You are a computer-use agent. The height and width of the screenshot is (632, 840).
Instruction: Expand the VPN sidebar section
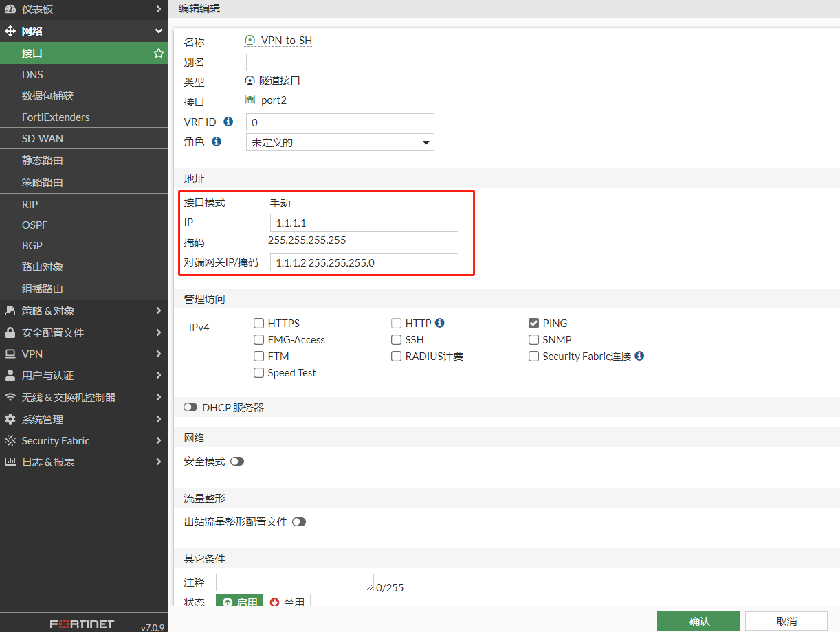coord(82,354)
